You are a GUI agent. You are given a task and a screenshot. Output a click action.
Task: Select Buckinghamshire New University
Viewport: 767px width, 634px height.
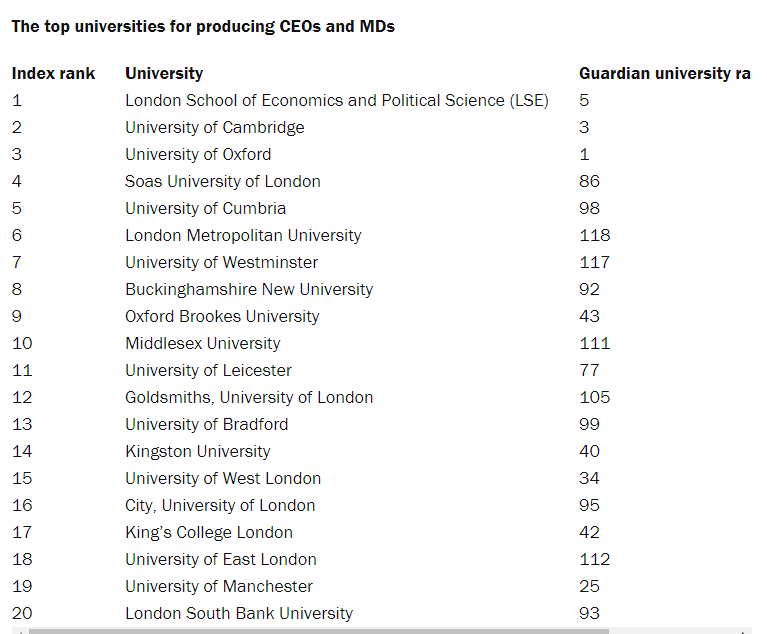tap(249, 289)
